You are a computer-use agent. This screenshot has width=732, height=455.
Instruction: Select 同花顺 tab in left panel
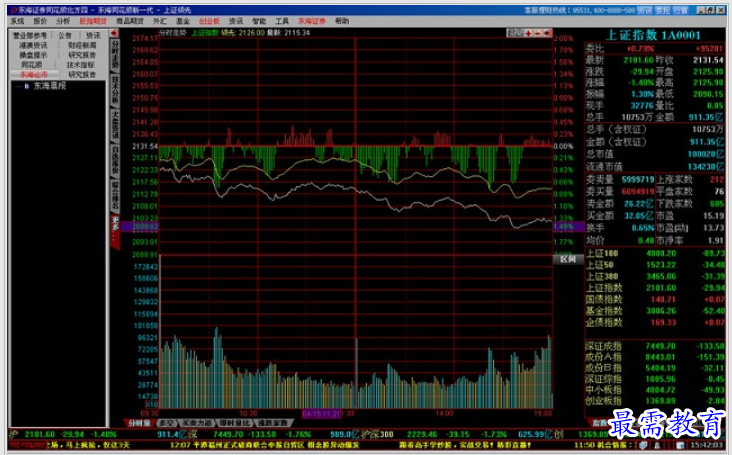32,65
